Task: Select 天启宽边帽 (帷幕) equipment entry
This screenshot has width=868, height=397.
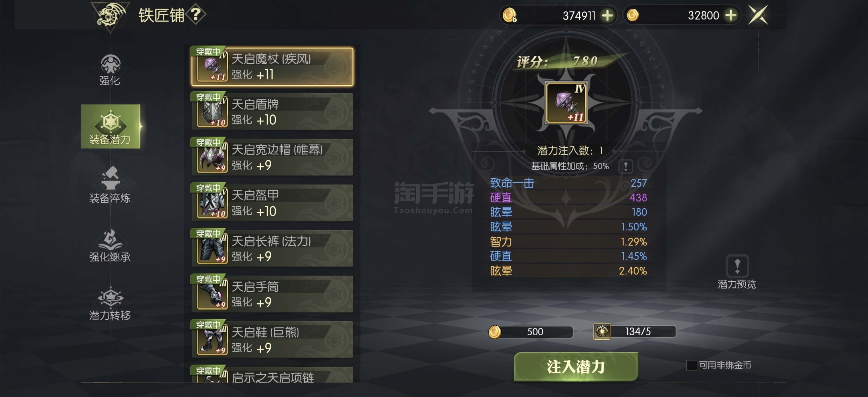Action: (272, 157)
